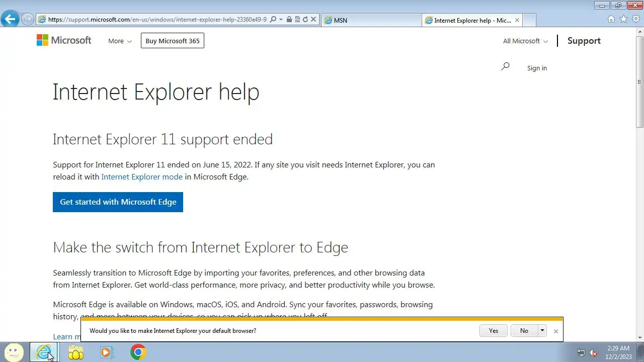The width and height of the screenshot is (644, 362).
Task: Click the Restore Down window button
Action: coord(618,6)
